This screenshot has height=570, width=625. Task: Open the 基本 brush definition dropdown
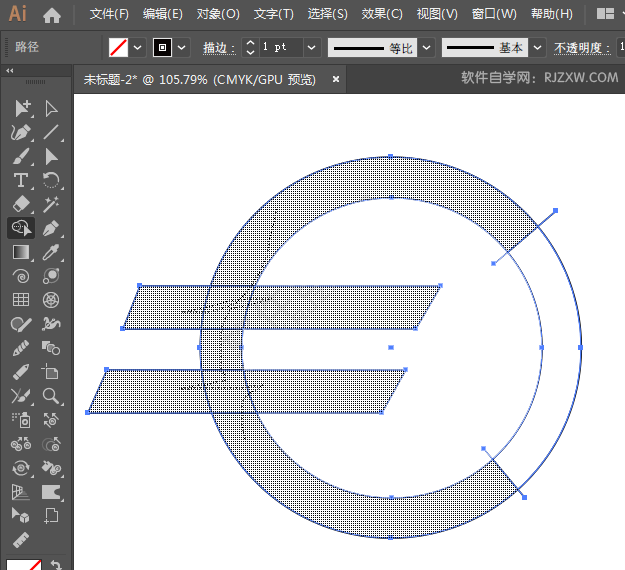pyautogui.click(x=538, y=48)
